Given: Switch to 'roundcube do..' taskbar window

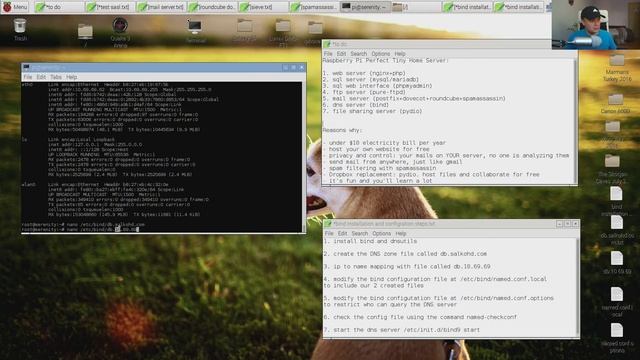Looking at the screenshot, I should click(212, 7).
